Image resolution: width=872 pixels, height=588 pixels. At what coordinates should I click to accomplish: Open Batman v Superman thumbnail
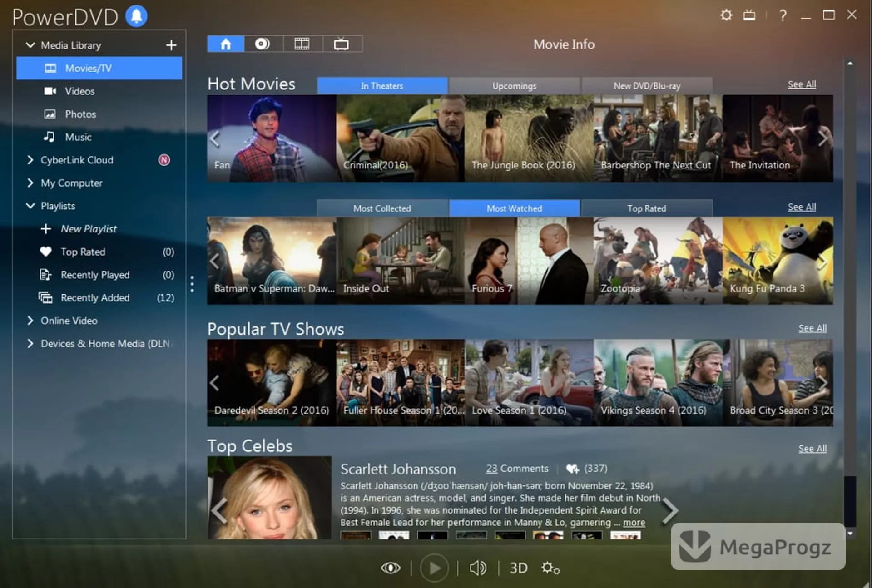coord(272,261)
